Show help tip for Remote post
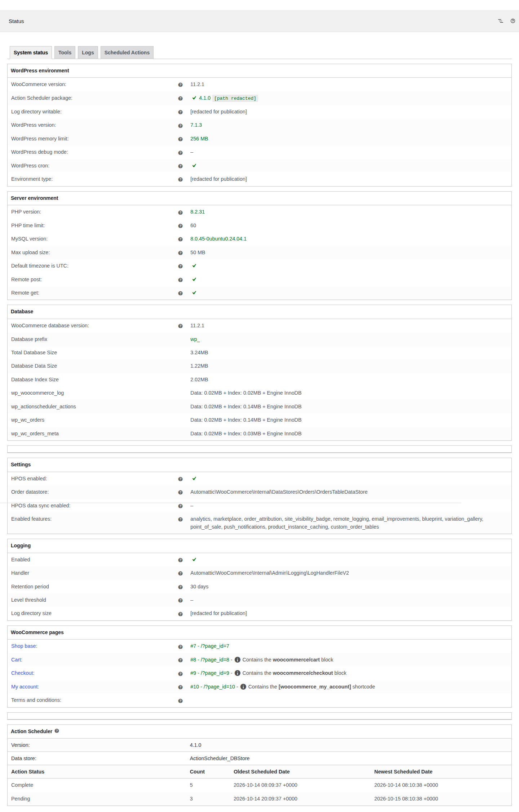519x812 pixels. coord(180,280)
